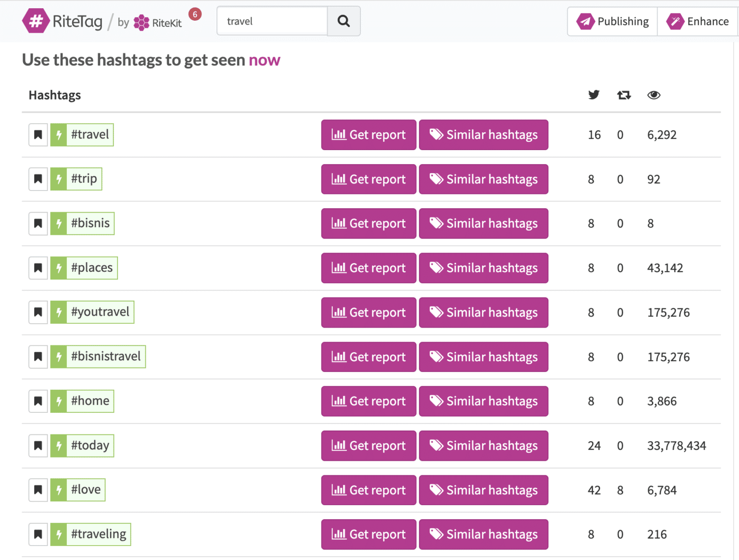Click the eye views column icon
The width and height of the screenshot is (739, 560).
[653, 95]
